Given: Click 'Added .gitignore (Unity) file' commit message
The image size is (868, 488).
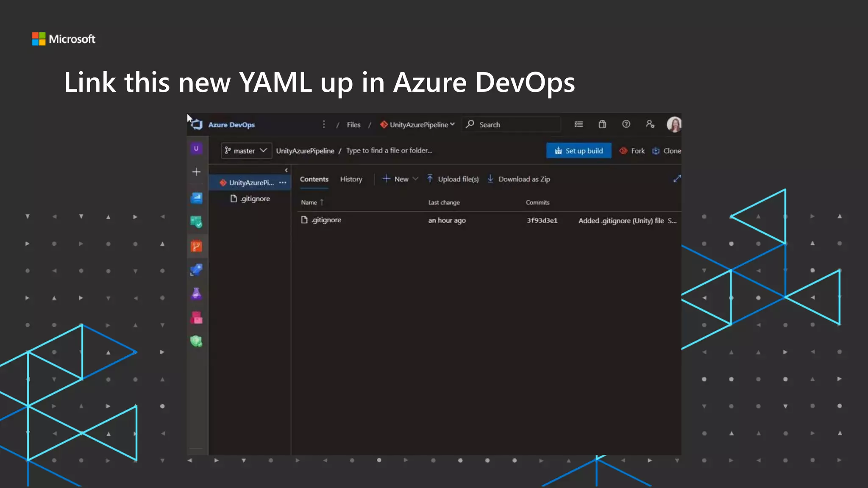Looking at the screenshot, I should 621,221.
